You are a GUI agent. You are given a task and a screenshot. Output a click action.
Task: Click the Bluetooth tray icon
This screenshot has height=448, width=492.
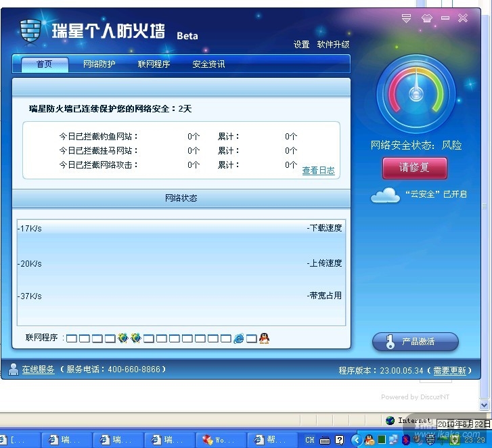tap(406, 440)
